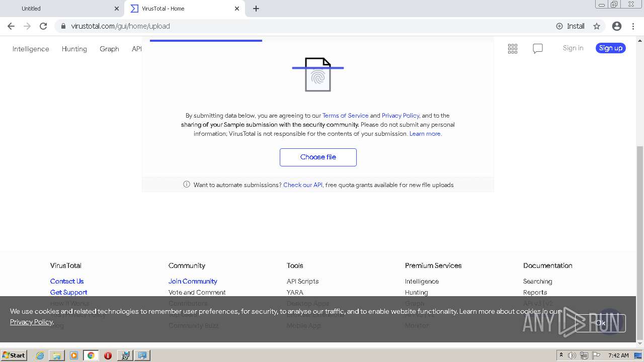
Task: Open the Privacy Policy link in upload notice
Action: [x=400, y=115]
